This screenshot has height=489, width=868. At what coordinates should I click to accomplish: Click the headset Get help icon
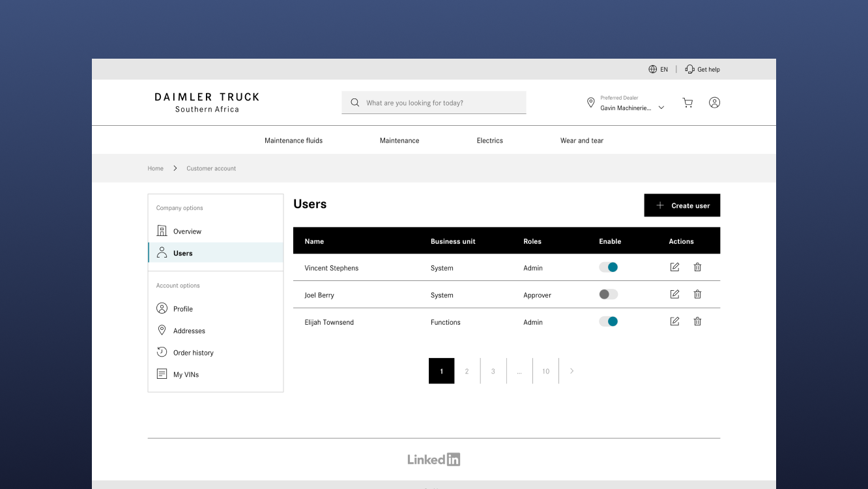click(x=689, y=69)
